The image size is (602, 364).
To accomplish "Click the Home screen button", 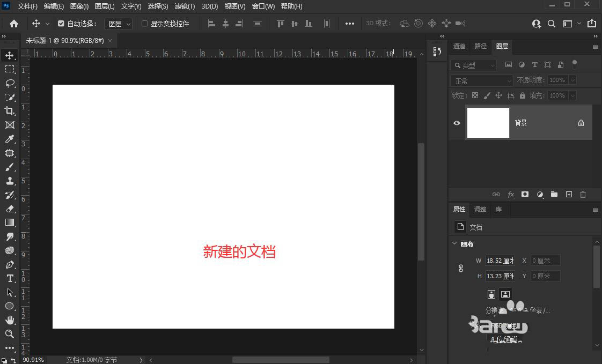I will click(x=13, y=23).
